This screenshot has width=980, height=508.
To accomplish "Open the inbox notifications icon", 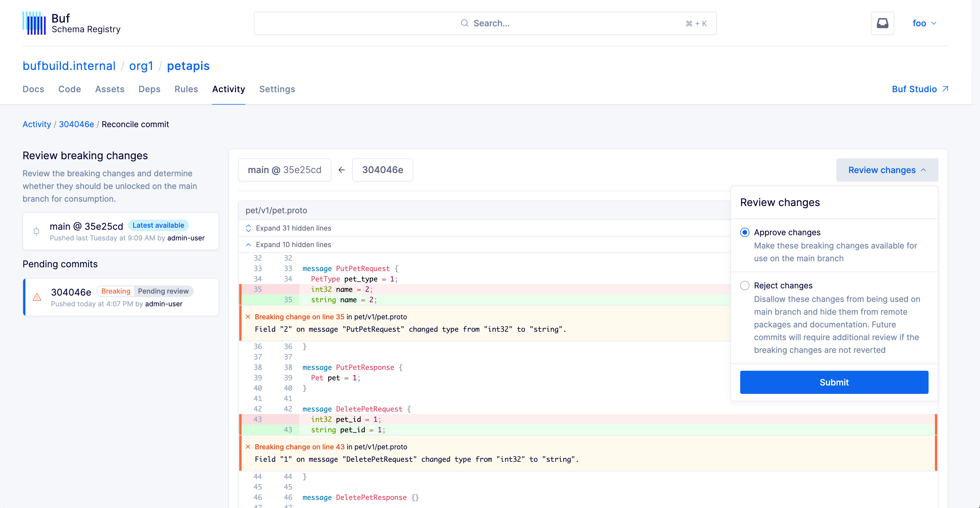I will [882, 23].
